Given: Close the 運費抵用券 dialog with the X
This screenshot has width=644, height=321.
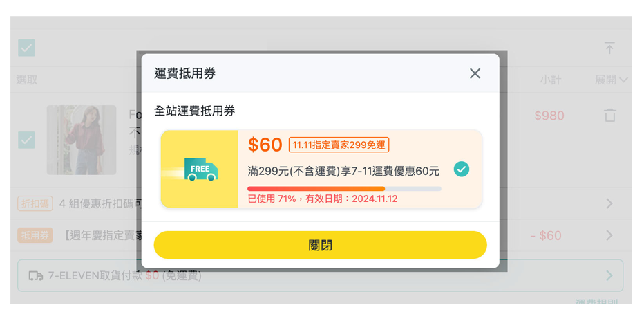Looking at the screenshot, I should [475, 73].
